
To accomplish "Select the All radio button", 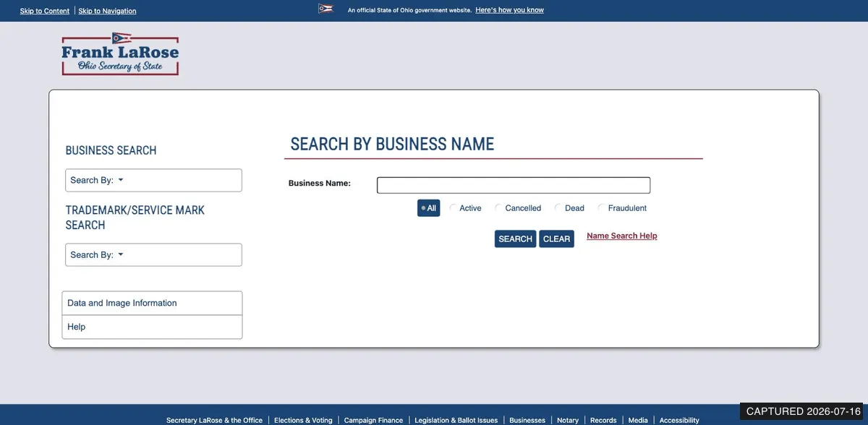I will coord(428,208).
